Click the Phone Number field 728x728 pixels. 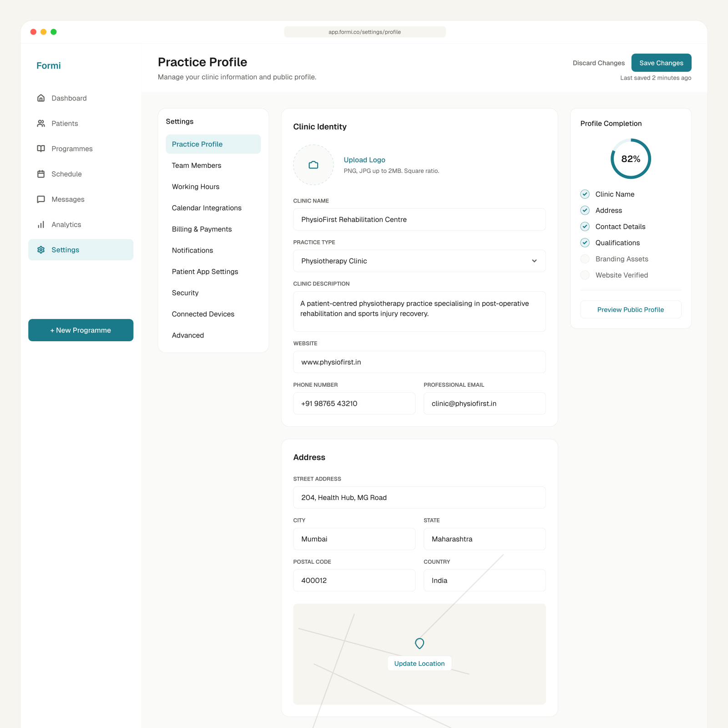click(354, 403)
